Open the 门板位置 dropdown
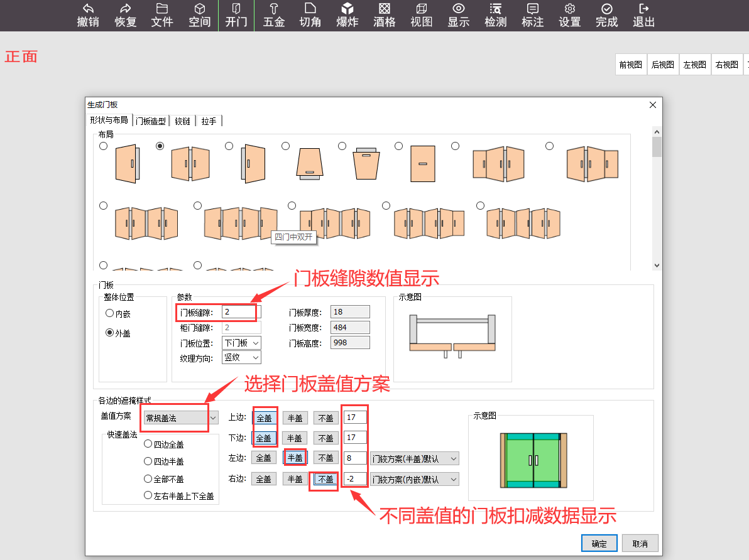The width and height of the screenshot is (749, 560). click(241, 343)
